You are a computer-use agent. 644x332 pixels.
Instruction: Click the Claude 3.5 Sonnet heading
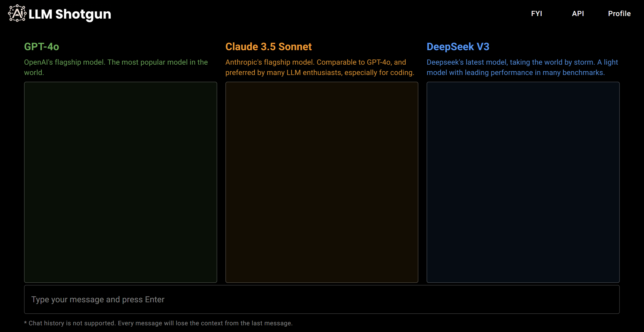pos(268,47)
